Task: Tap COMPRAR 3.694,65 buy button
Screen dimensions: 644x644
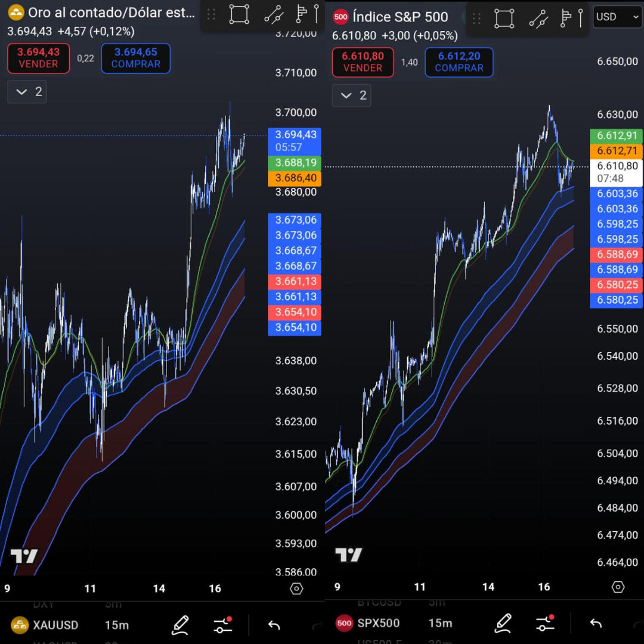Action: point(135,58)
